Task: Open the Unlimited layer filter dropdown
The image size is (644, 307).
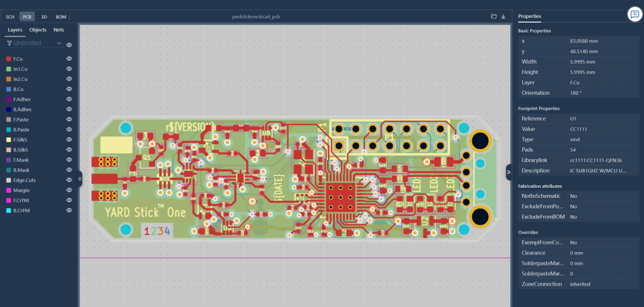Action: (35, 43)
